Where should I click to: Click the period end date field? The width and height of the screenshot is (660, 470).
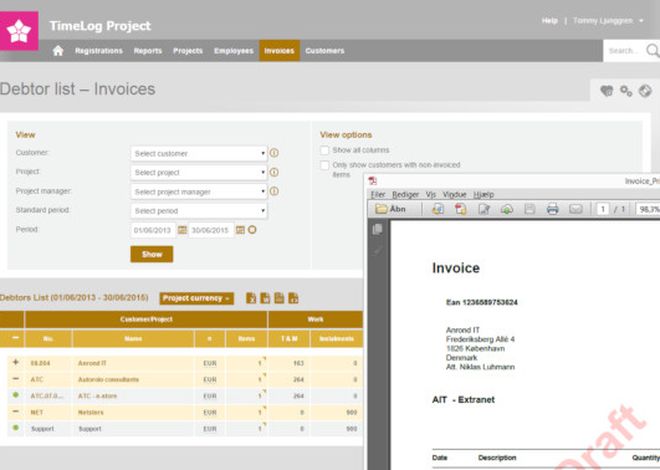[x=210, y=230]
